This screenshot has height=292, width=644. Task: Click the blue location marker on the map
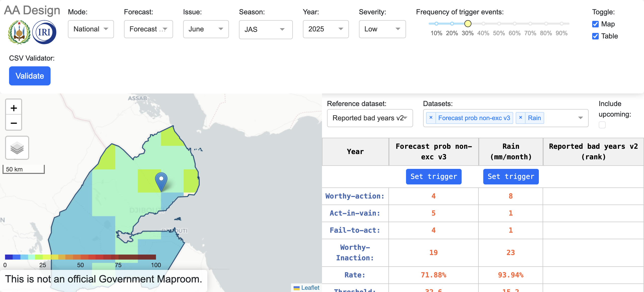click(161, 179)
